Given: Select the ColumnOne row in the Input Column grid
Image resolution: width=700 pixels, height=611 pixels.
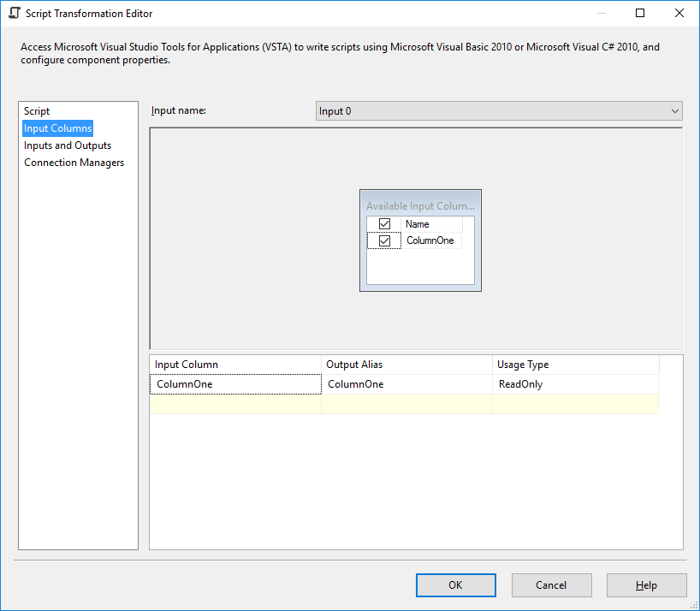Looking at the screenshot, I should tap(235, 383).
